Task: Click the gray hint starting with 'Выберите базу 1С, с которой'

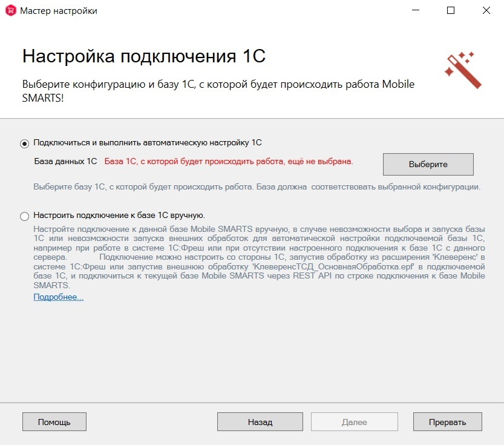Action: point(257,187)
